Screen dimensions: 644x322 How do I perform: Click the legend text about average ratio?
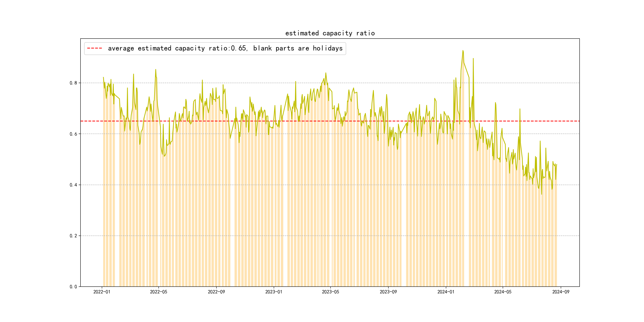[x=225, y=48]
